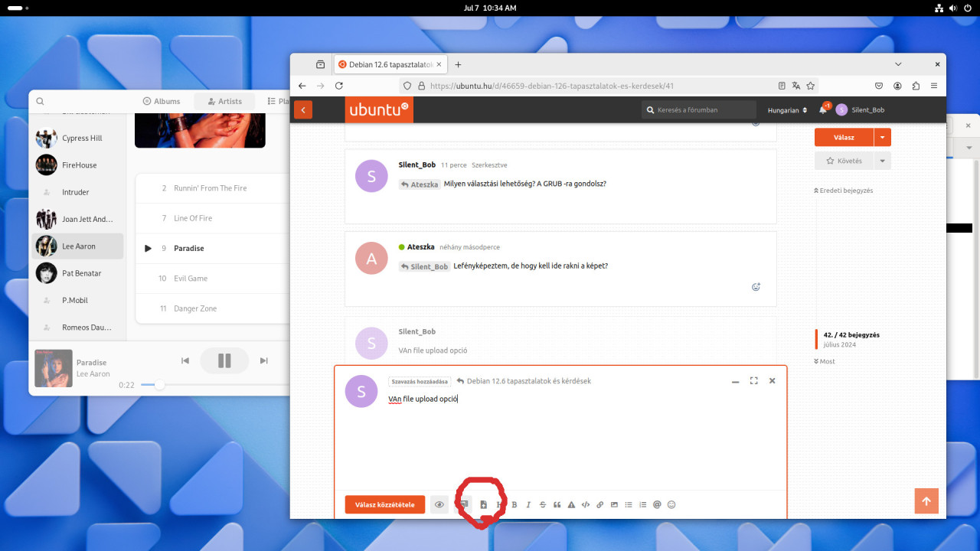This screenshot has height=551, width=980.
Task: Add a bulleted list in reply
Action: coord(629,504)
